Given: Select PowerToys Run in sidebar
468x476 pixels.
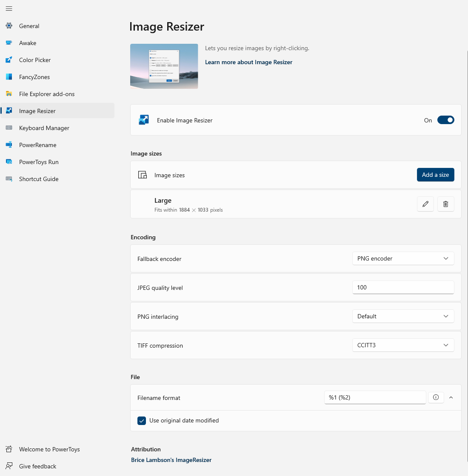Looking at the screenshot, I should tap(57, 162).
